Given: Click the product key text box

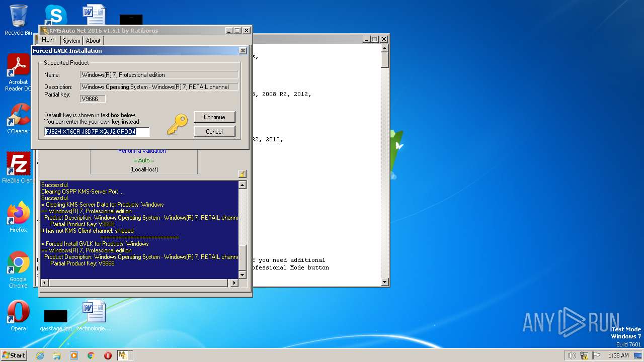Looking at the screenshot, I should pyautogui.click(x=97, y=132).
